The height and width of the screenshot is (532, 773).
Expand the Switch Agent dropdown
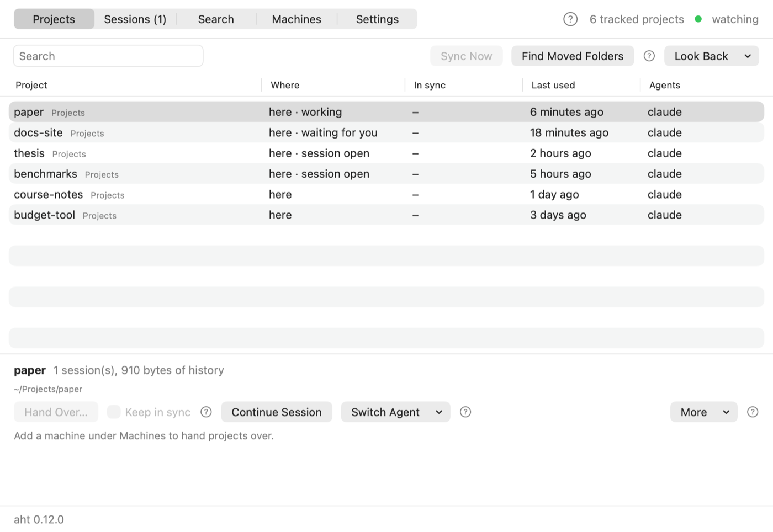395,412
